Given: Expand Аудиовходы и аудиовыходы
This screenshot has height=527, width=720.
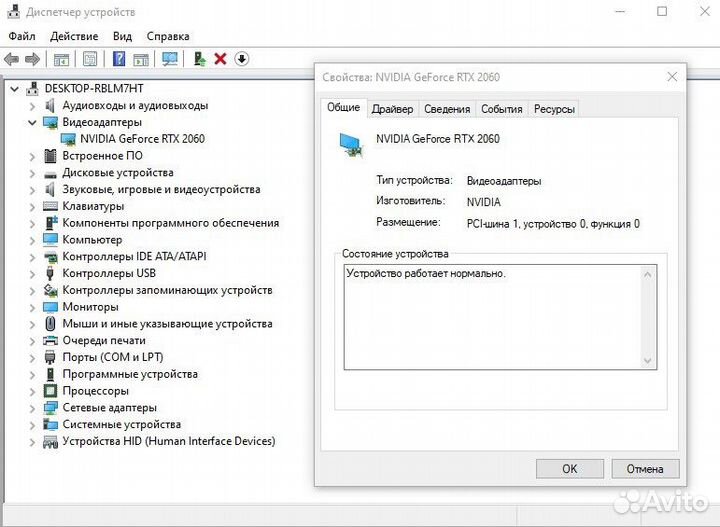Looking at the screenshot, I should (32, 106).
